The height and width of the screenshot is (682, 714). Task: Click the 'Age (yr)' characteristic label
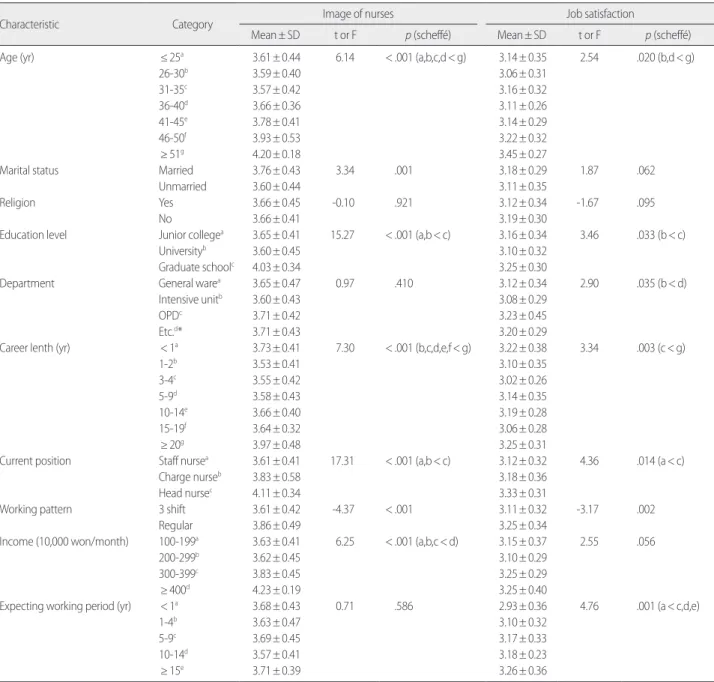17,58
